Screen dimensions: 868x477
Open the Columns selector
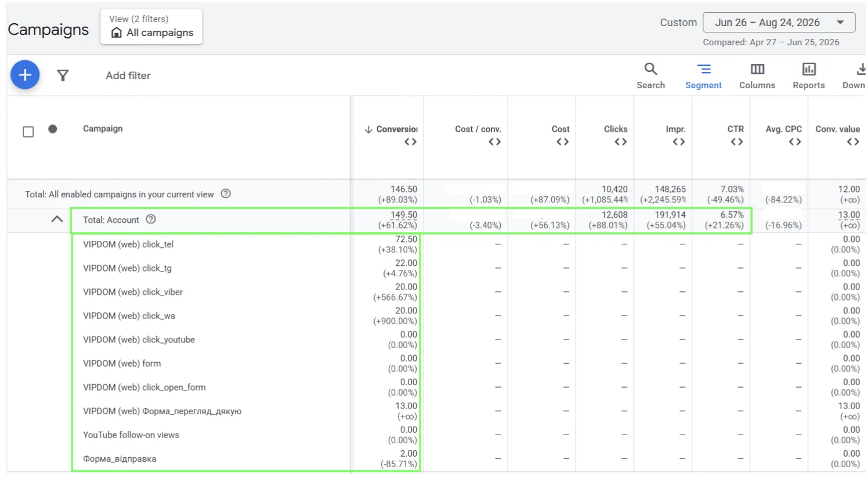click(x=757, y=75)
